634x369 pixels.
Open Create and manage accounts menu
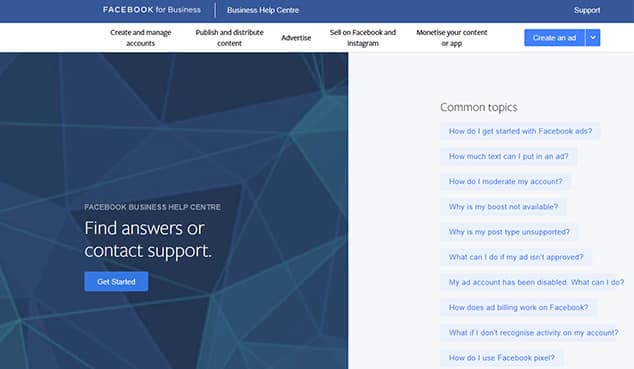click(x=140, y=38)
